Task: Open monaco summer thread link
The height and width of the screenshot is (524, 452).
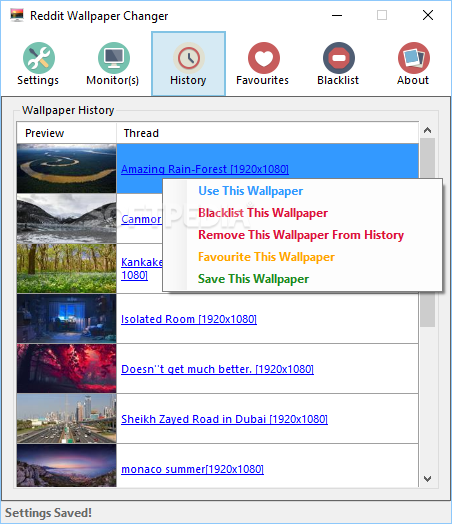Action: pyautogui.click(x=192, y=469)
